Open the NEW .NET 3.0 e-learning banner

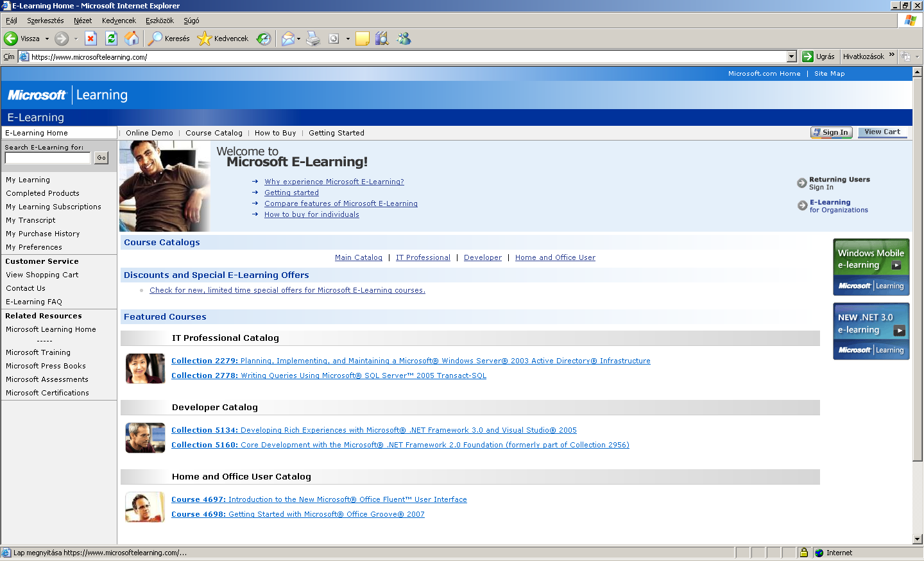871,331
